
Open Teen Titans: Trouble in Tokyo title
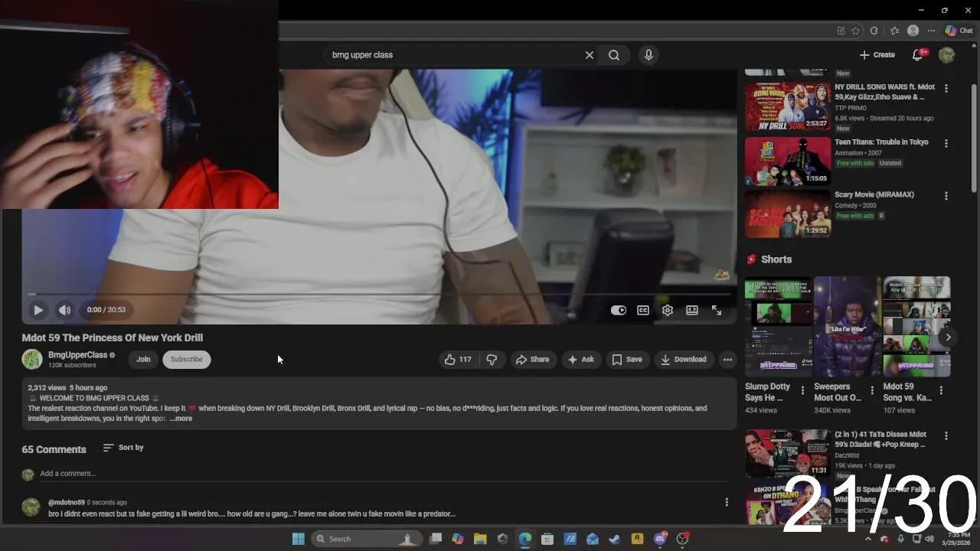pyautogui.click(x=881, y=142)
